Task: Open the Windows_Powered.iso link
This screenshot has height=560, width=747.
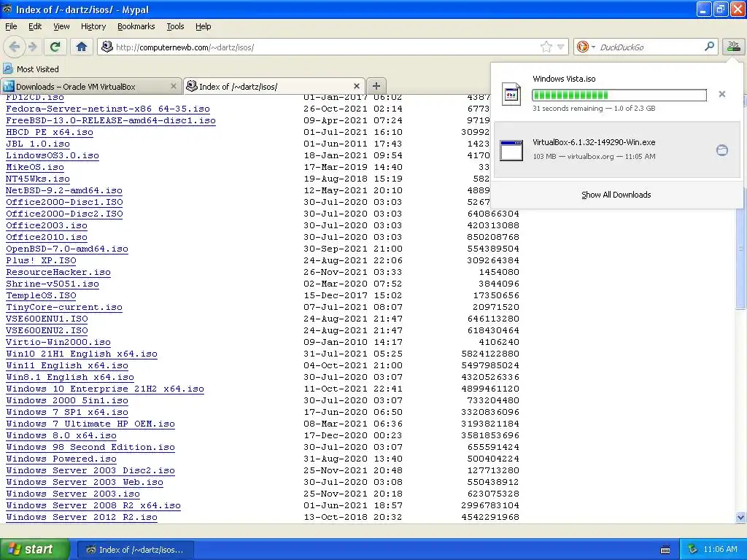Action: click(x=61, y=459)
